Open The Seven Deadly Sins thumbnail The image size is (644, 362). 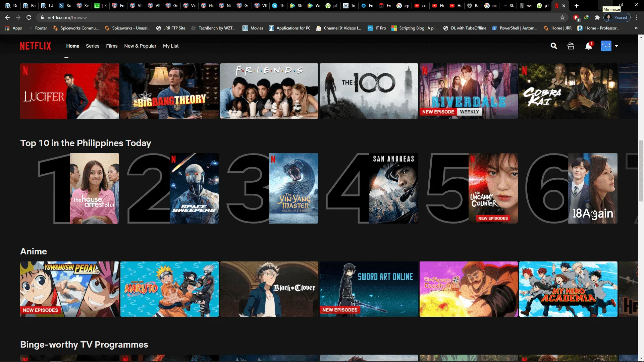(469, 289)
